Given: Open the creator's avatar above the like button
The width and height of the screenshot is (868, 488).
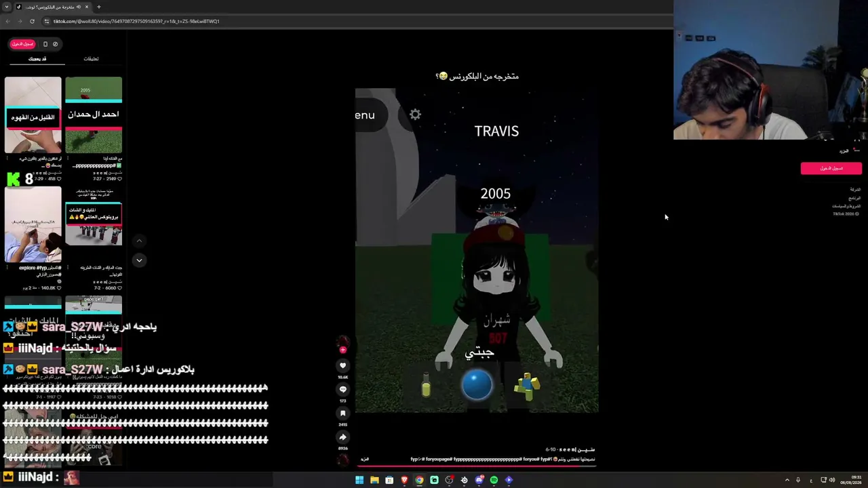Looking at the screenshot, I should 342,340.
